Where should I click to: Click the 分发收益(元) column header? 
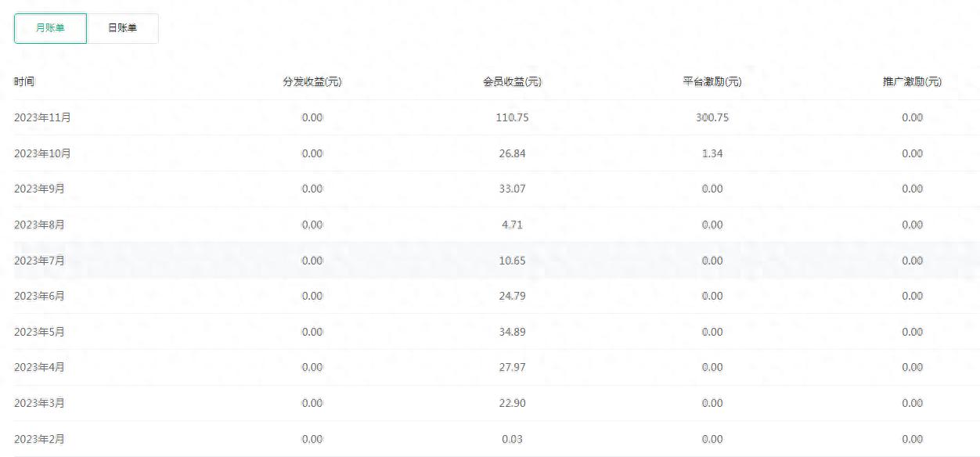(x=312, y=81)
